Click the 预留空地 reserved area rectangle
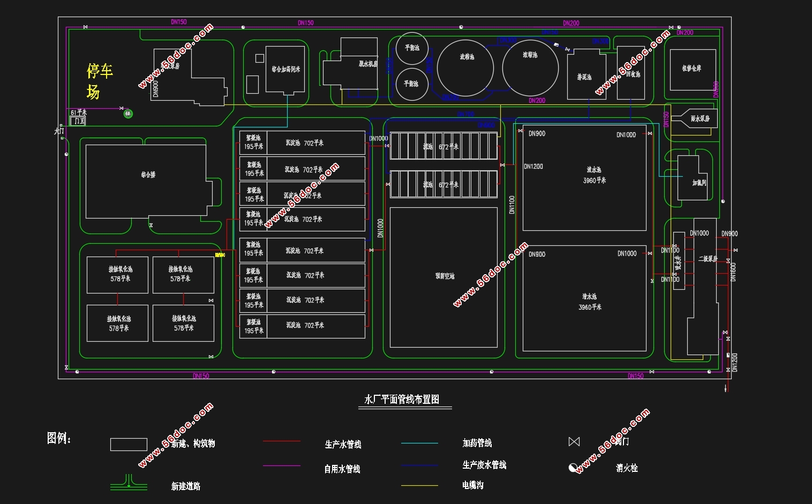 click(443, 277)
